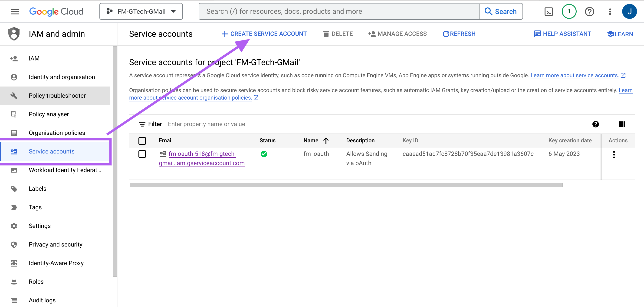The height and width of the screenshot is (307, 644).
Task: Click the sidebar vertical scrollbar
Action: (x=115, y=161)
